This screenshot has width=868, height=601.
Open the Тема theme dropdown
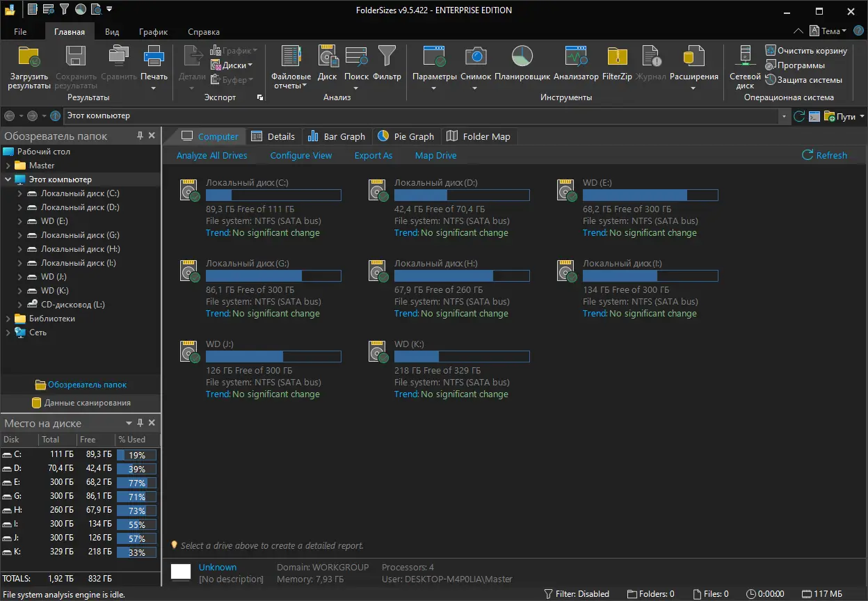(x=828, y=31)
